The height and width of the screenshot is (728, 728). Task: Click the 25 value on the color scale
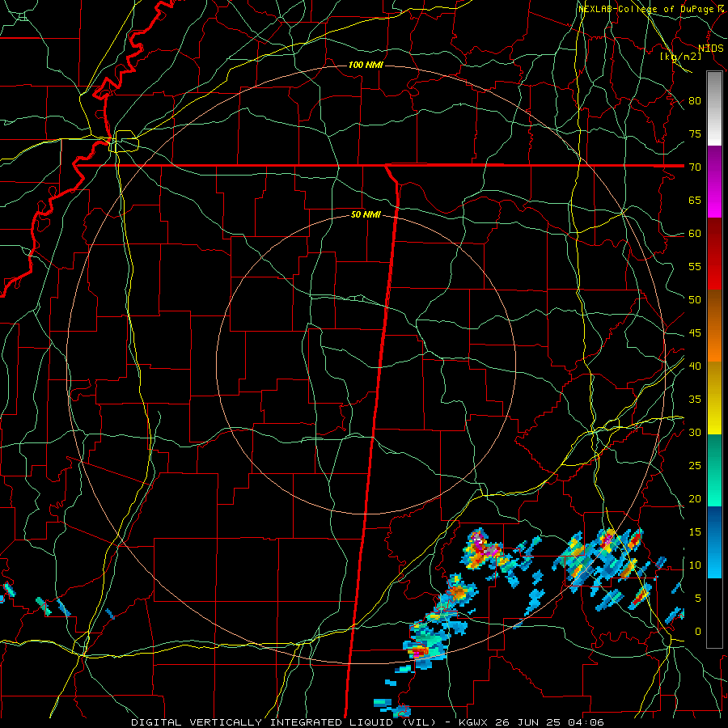695,466
